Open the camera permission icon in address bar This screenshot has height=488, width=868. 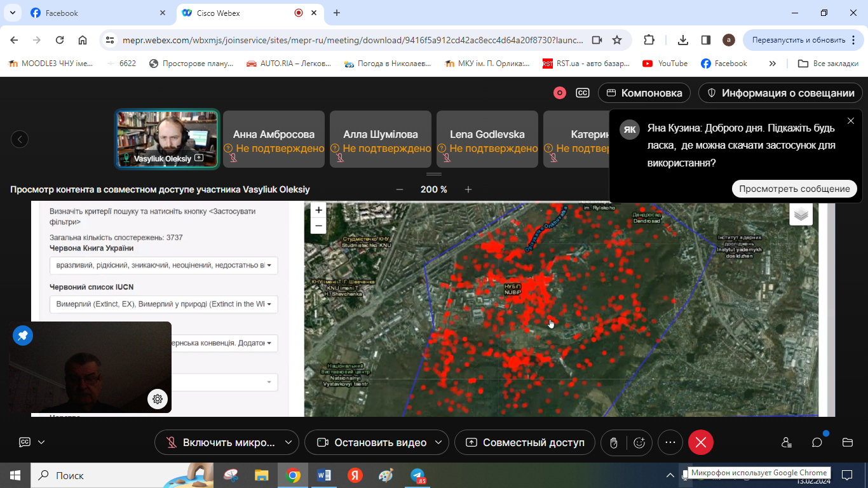pos(597,40)
